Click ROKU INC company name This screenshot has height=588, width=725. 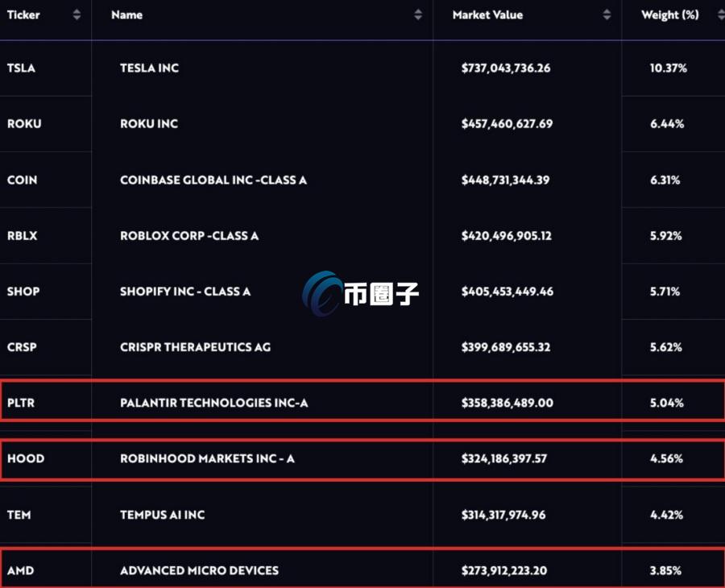149,124
